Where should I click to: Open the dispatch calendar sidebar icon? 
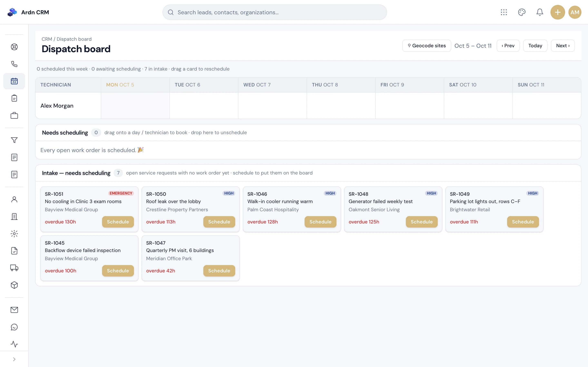[14, 81]
